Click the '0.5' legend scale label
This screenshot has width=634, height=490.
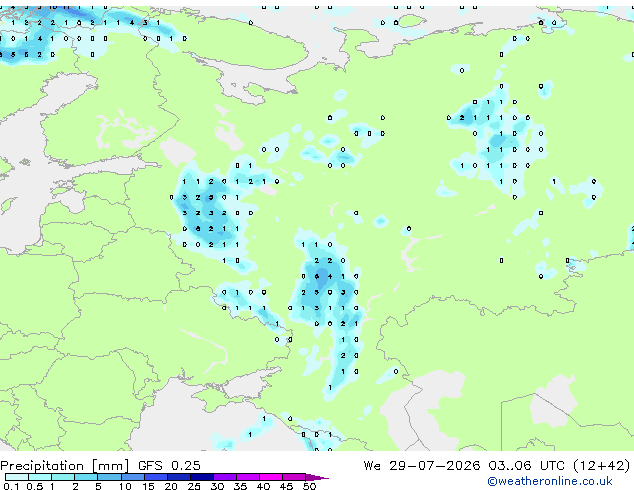34,486
